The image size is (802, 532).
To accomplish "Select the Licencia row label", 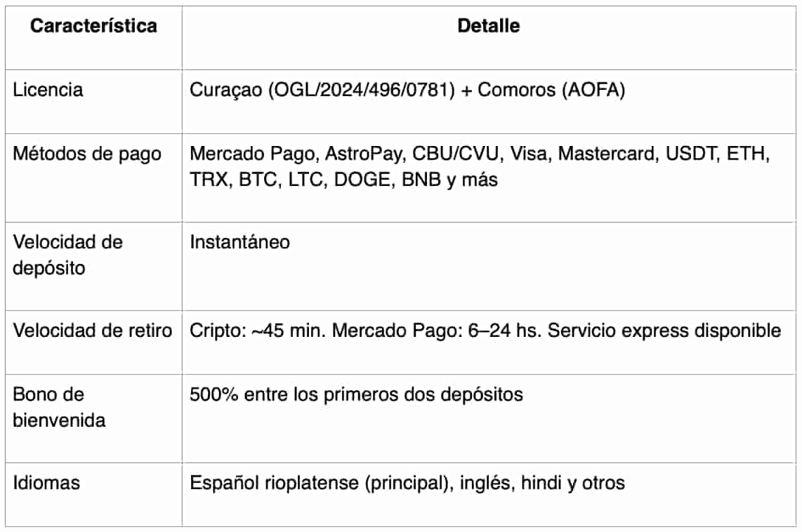I will (x=48, y=90).
